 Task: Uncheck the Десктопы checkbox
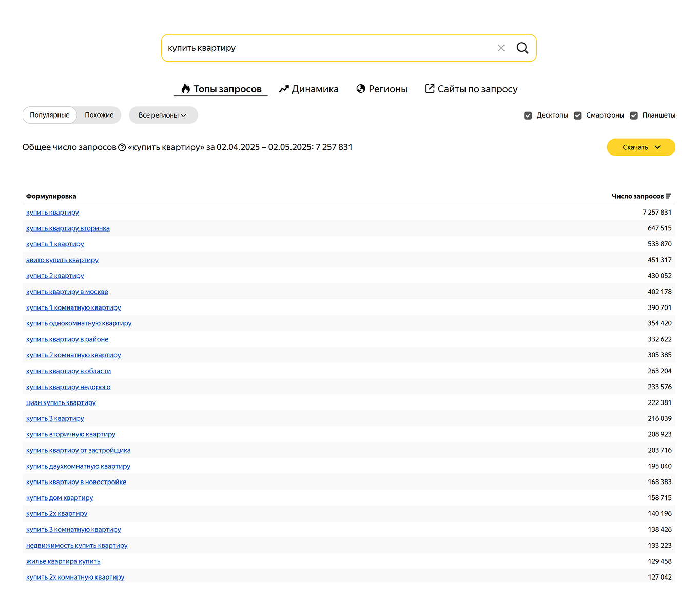[x=528, y=115]
